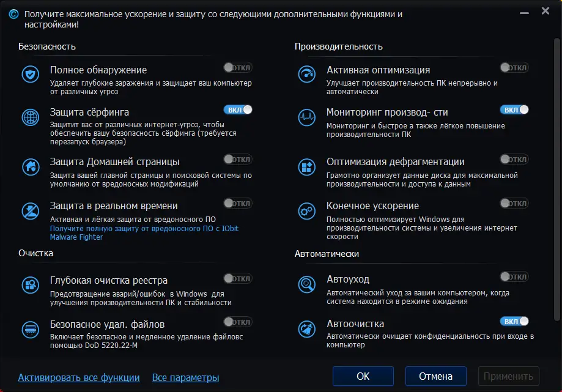Open the Все параметры link
Screen dimensions: 562x392
185,377
